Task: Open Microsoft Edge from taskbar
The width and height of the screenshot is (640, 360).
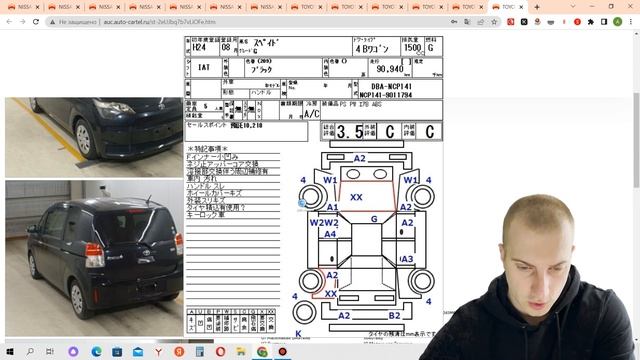Action: 96,351
